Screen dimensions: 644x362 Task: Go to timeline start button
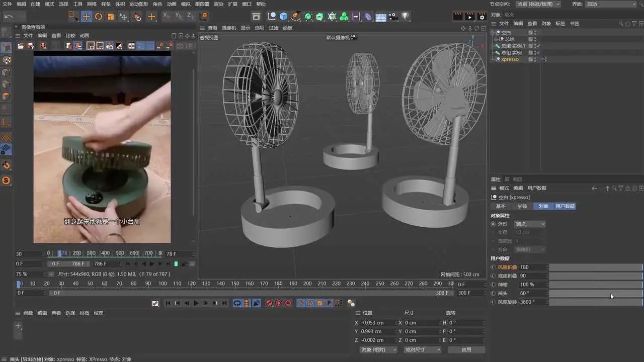(x=168, y=303)
